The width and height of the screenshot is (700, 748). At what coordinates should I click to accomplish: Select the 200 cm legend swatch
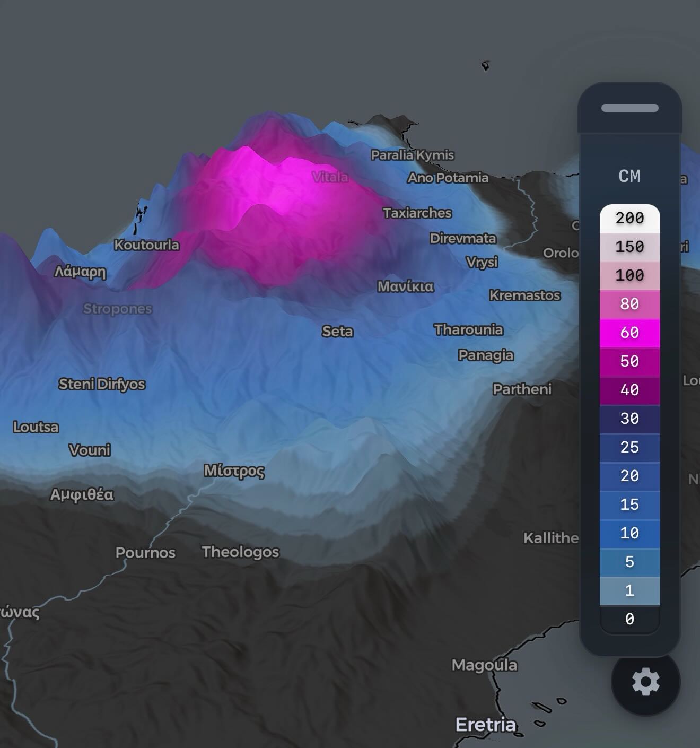pyautogui.click(x=629, y=218)
